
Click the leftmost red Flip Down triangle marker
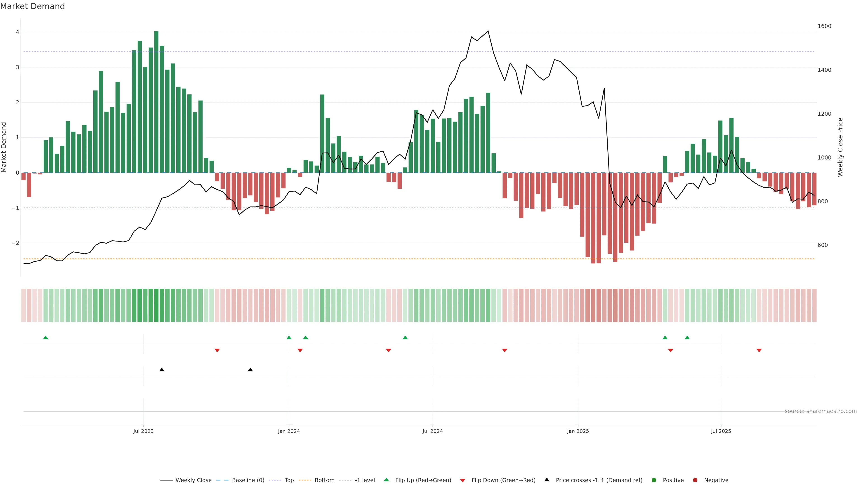click(217, 351)
